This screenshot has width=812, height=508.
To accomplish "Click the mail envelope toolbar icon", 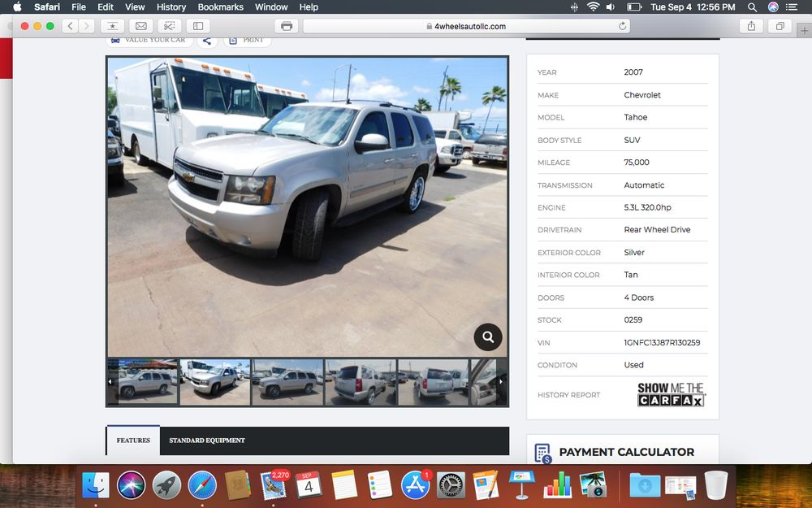I will tap(141, 26).
